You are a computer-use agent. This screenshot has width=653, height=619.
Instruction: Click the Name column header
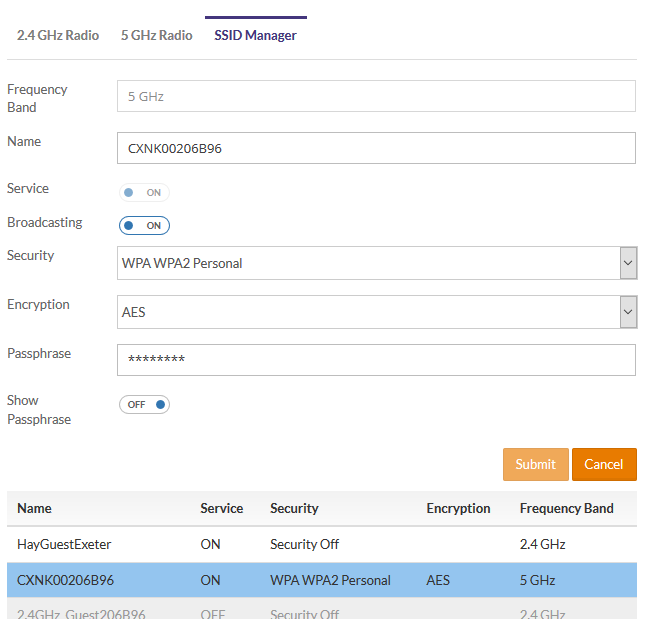click(x=34, y=508)
